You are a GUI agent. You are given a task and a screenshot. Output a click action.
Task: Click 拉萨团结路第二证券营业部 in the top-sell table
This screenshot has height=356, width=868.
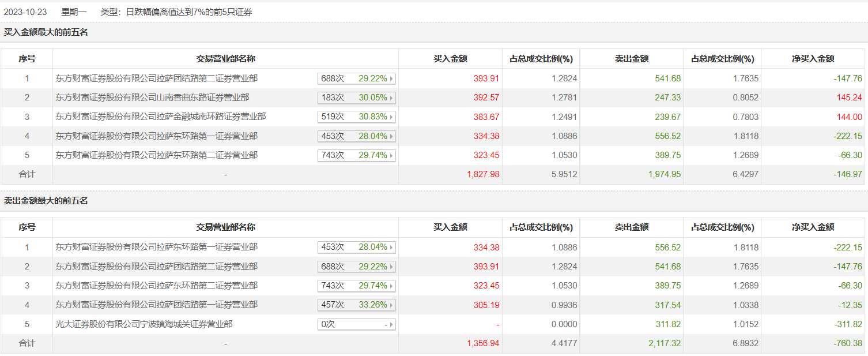click(x=156, y=266)
